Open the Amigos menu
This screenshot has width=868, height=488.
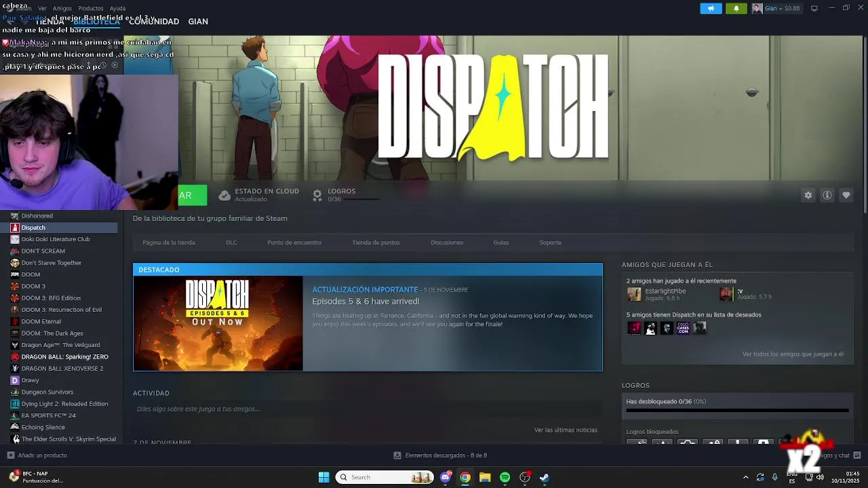62,8
